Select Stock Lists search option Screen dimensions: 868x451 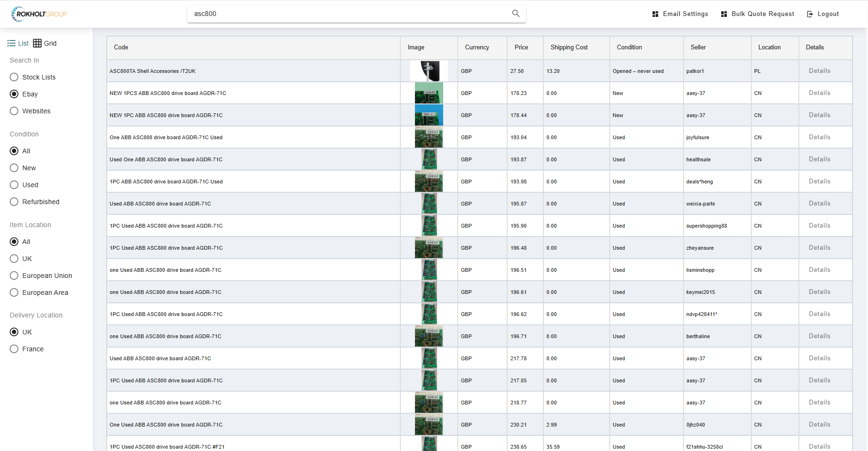[14, 77]
